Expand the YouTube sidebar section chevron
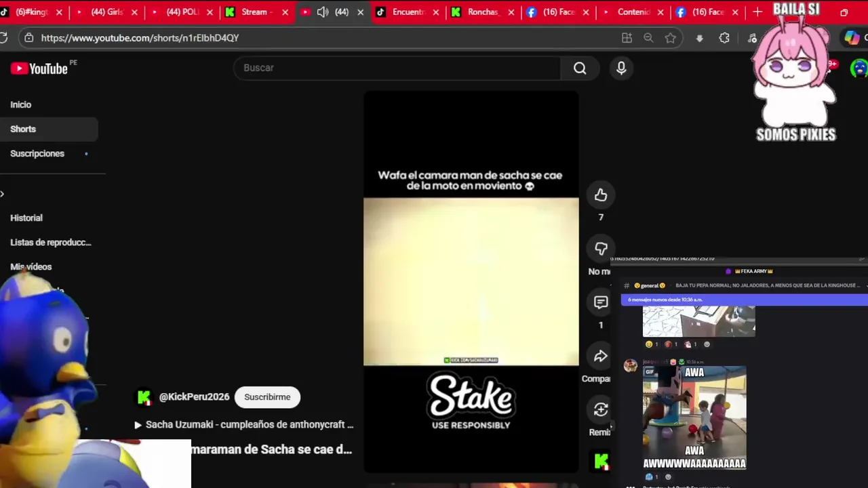This screenshot has height=488, width=868. pos(2,195)
